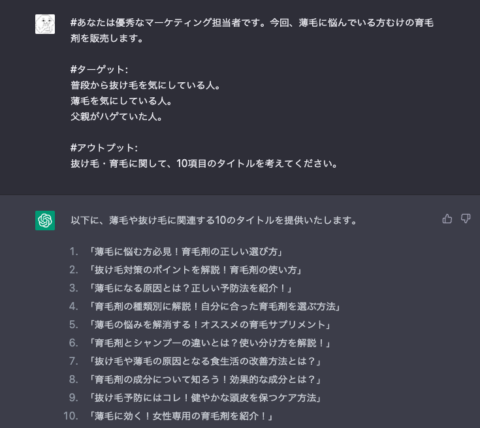Click the prompt line 父親がハゲていた人
The height and width of the screenshot is (428, 480).
[x=116, y=117]
